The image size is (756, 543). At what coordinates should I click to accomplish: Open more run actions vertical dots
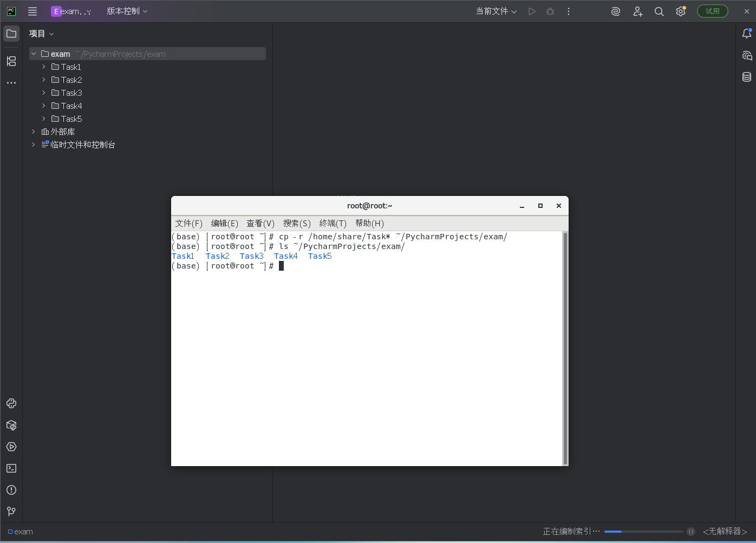568,11
